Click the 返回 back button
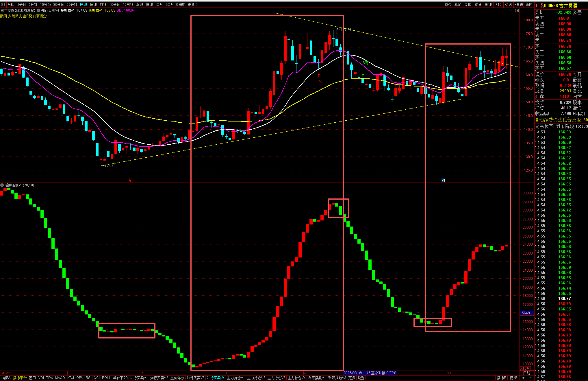Viewport: 588px width, 381px height. tap(529, 5)
